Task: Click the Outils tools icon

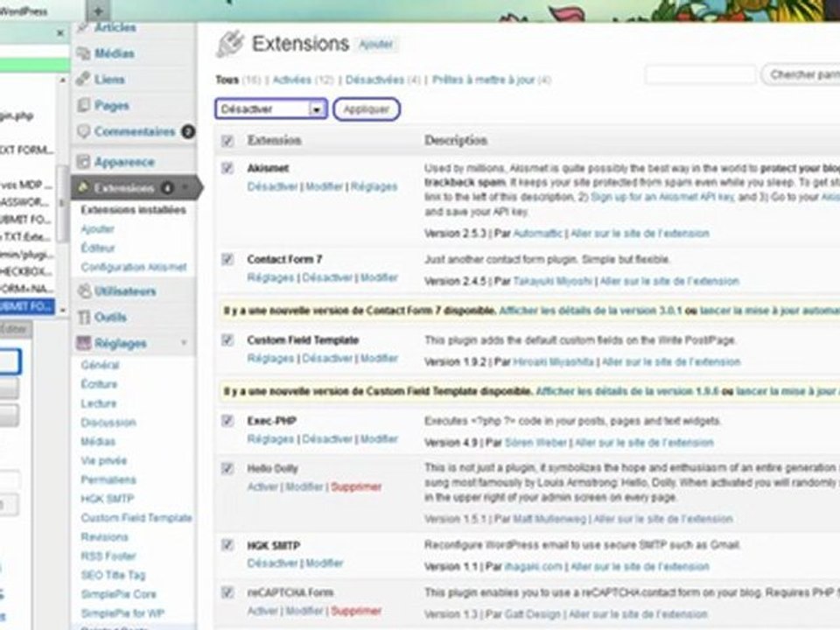Action: coord(84,317)
